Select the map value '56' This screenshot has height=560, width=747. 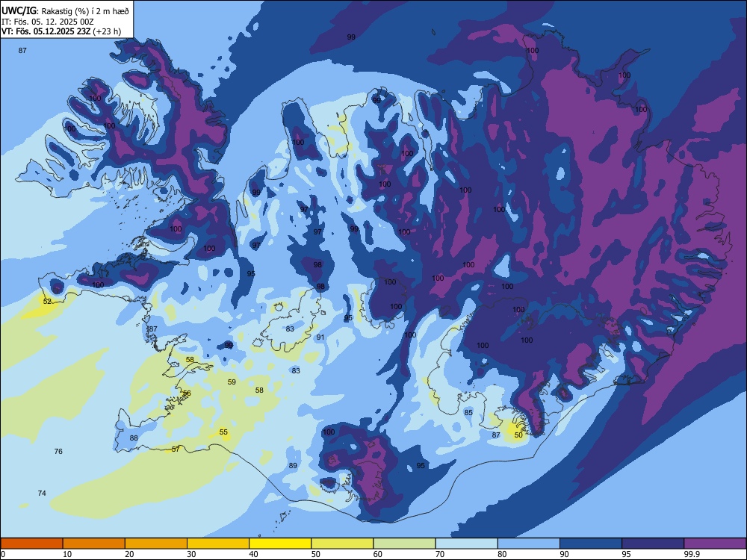pos(187,393)
